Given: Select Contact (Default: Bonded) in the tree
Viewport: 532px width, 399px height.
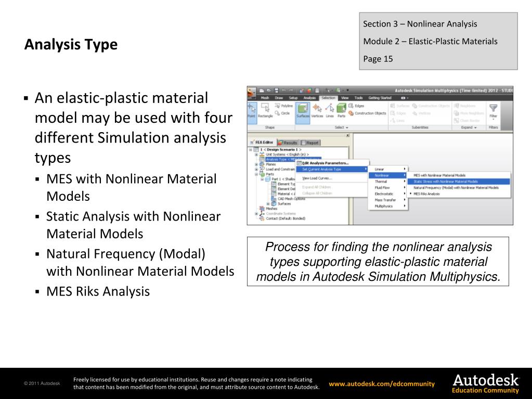Looking at the screenshot, I should pos(282,218).
